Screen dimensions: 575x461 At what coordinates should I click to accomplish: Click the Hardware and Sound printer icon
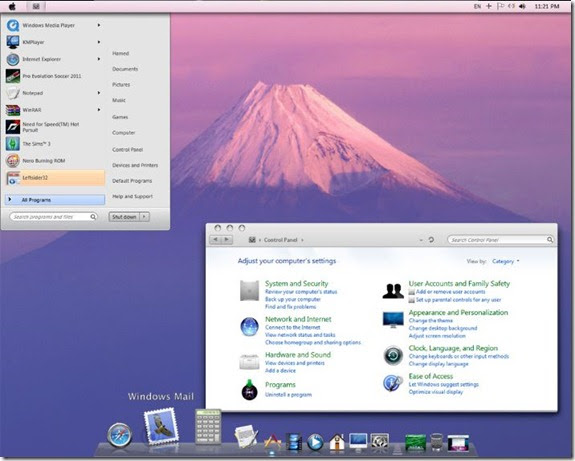[249, 362]
